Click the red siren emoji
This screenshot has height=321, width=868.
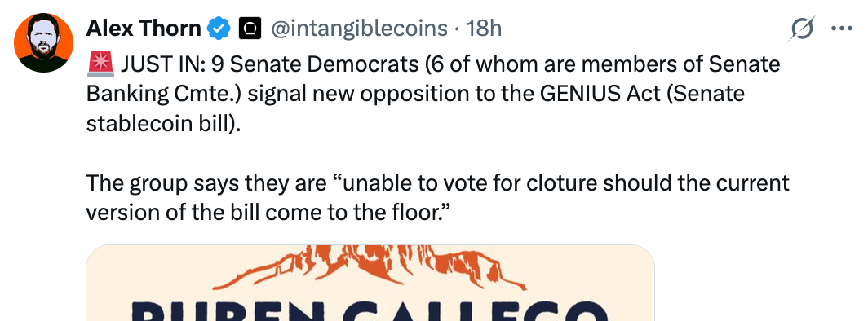101,64
